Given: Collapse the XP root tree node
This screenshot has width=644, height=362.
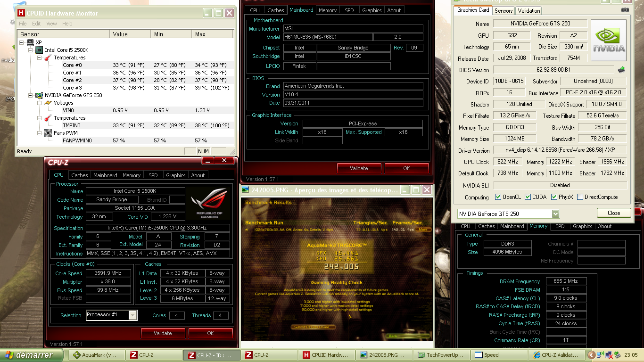Looking at the screenshot, I should 22,42.
